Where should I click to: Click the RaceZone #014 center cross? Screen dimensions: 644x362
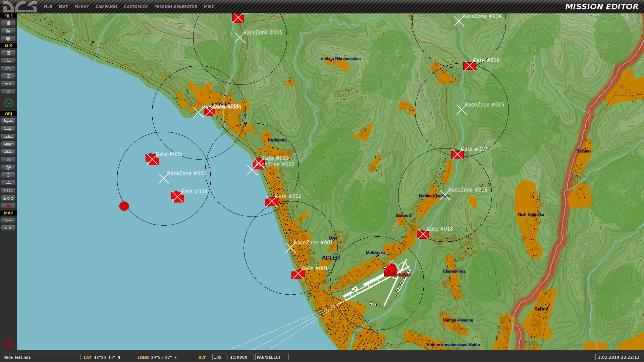point(459,21)
